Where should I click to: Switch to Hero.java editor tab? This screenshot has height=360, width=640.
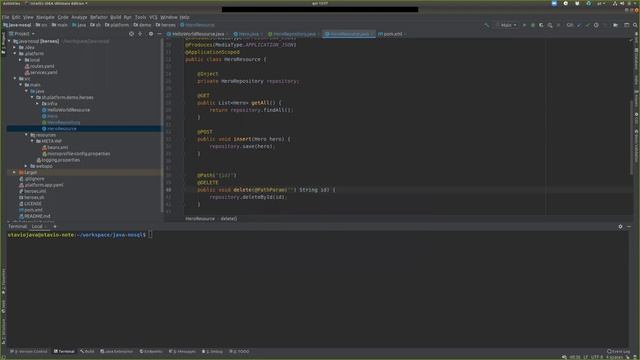(x=249, y=34)
